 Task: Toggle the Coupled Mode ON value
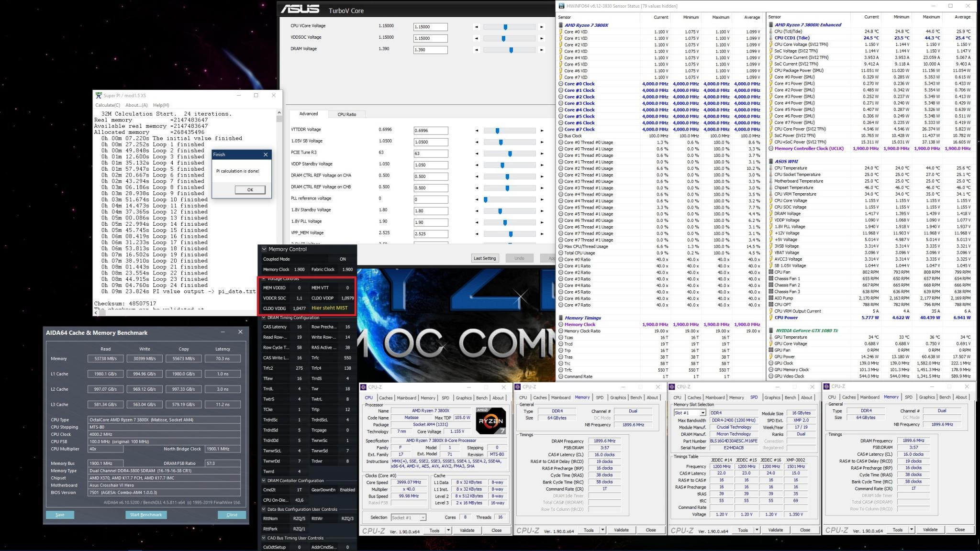click(343, 259)
